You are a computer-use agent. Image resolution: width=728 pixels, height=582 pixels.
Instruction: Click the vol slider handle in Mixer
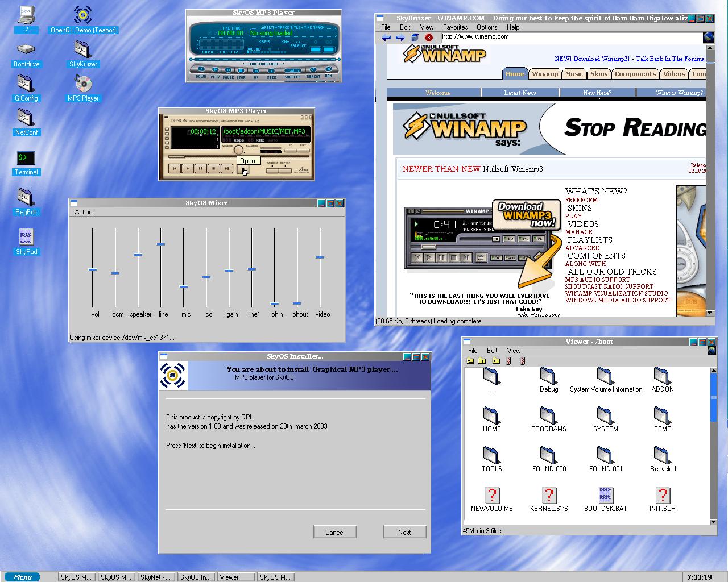(x=93, y=270)
